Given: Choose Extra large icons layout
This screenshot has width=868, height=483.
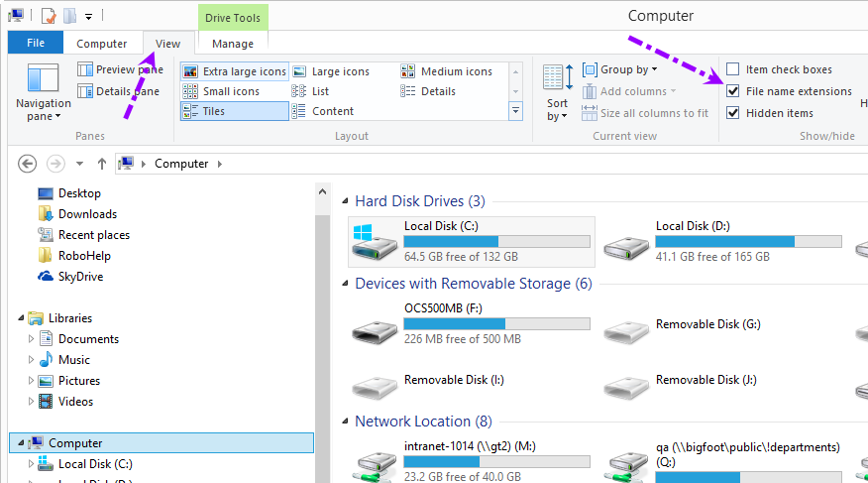Looking at the screenshot, I should tap(234, 71).
